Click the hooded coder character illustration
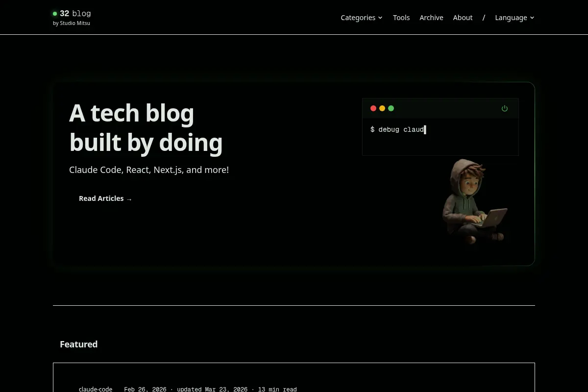The image size is (588, 392). [x=473, y=201]
